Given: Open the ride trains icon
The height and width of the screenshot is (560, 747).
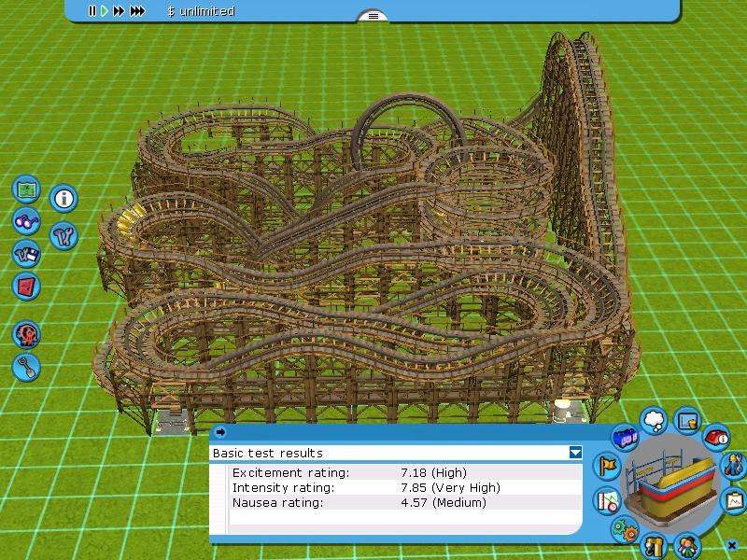Looking at the screenshot, I should [x=625, y=438].
